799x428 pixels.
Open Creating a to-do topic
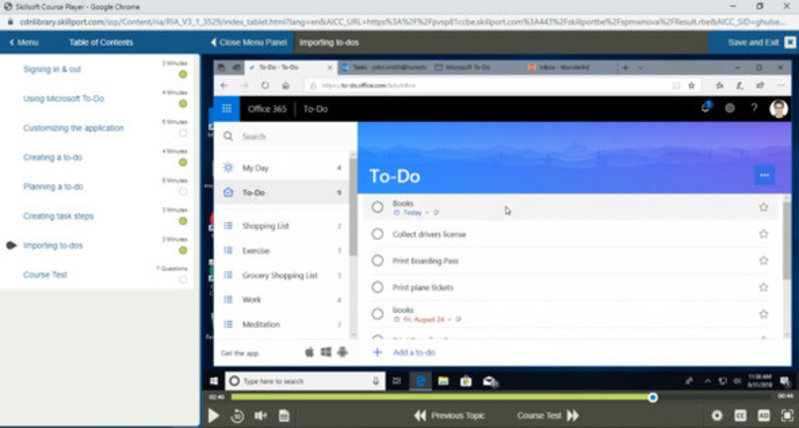click(x=52, y=157)
